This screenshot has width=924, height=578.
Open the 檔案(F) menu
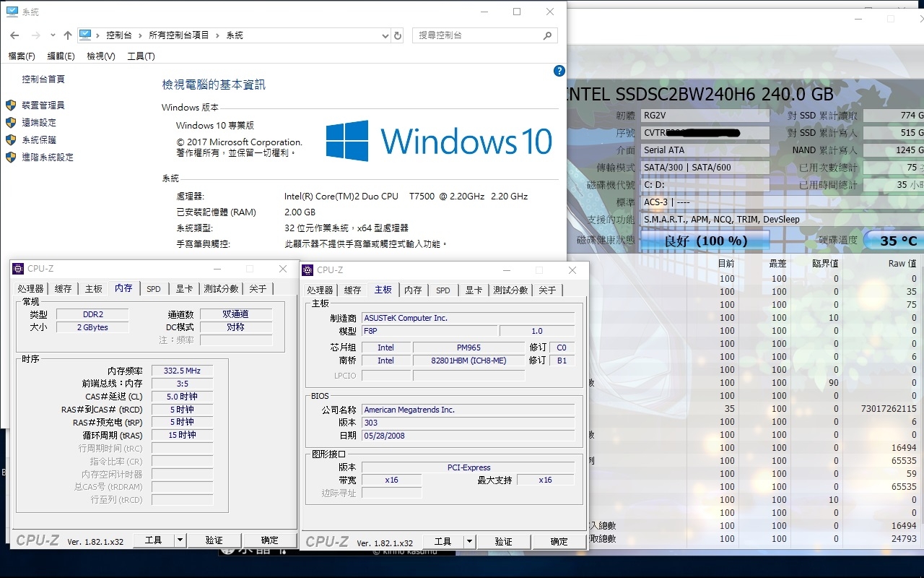pos(22,56)
